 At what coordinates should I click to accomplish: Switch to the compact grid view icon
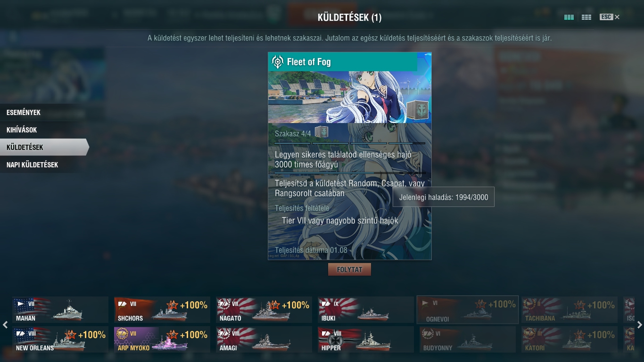(586, 17)
